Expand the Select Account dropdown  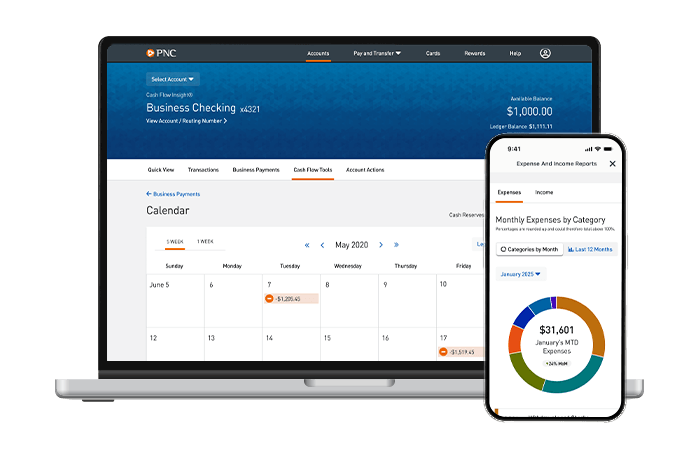pyautogui.click(x=173, y=79)
